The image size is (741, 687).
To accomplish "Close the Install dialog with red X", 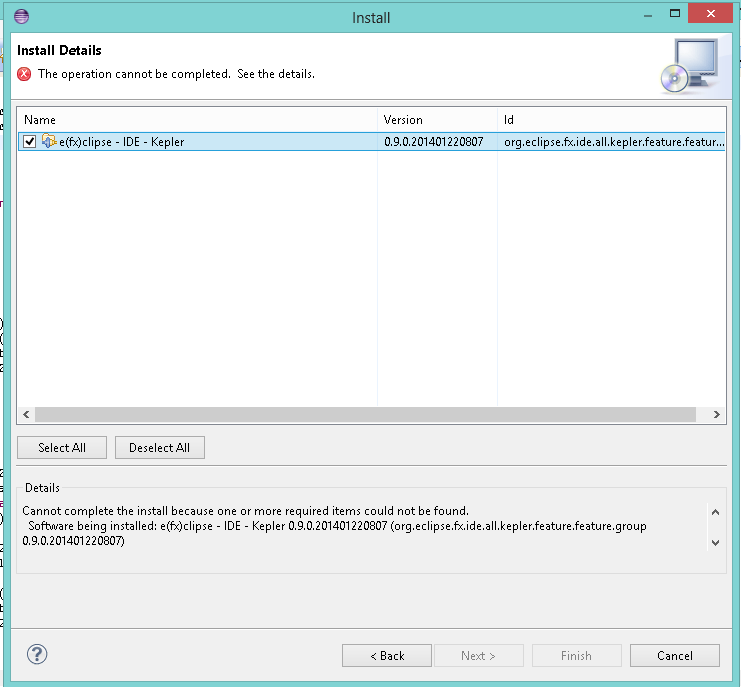I will pos(710,13).
